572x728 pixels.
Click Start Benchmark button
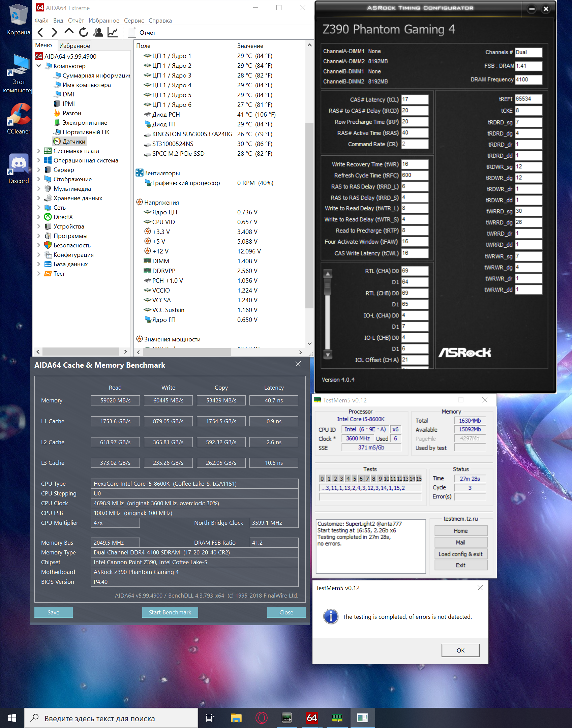point(170,612)
